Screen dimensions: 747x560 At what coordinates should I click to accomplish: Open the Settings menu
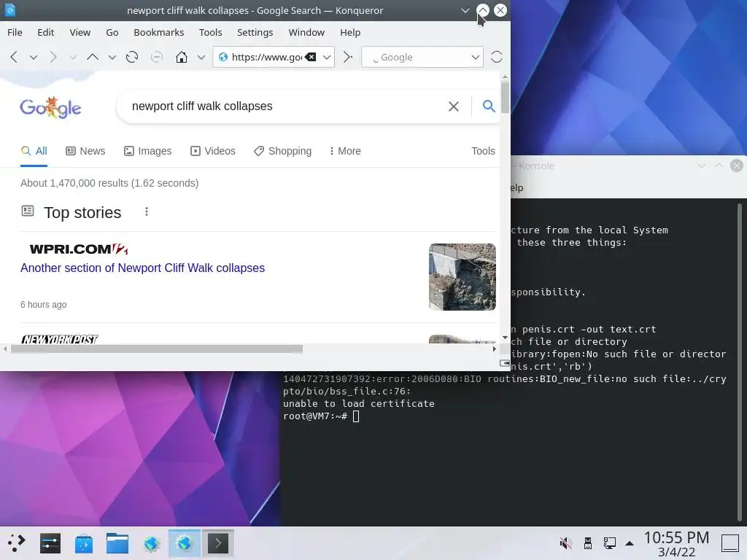point(255,32)
